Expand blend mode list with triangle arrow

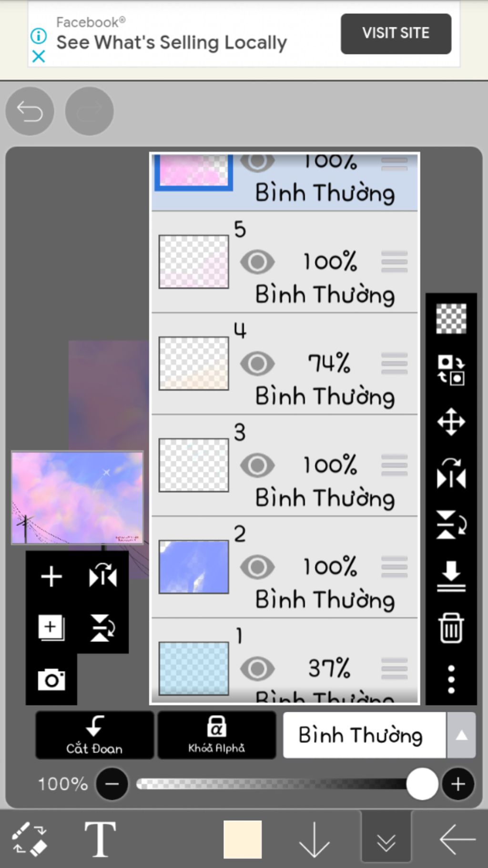pos(461,735)
